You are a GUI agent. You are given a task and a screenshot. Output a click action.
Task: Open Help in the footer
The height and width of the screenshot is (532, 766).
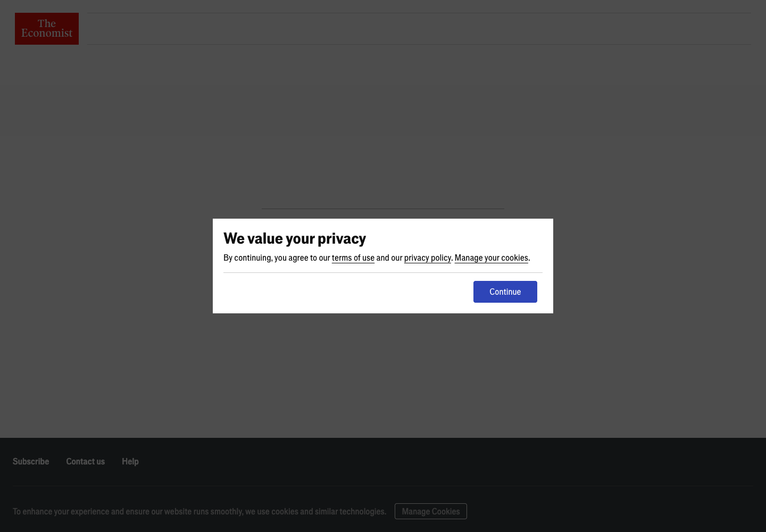click(130, 461)
